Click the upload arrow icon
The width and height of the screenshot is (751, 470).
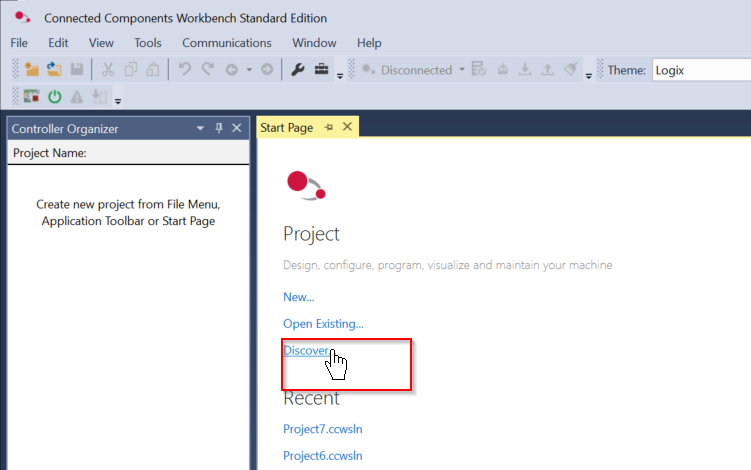click(547, 69)
